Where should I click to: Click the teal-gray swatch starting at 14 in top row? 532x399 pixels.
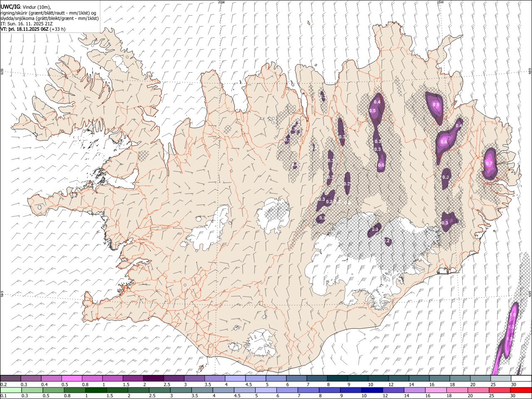pyautogui.click(x=419, y=379)
